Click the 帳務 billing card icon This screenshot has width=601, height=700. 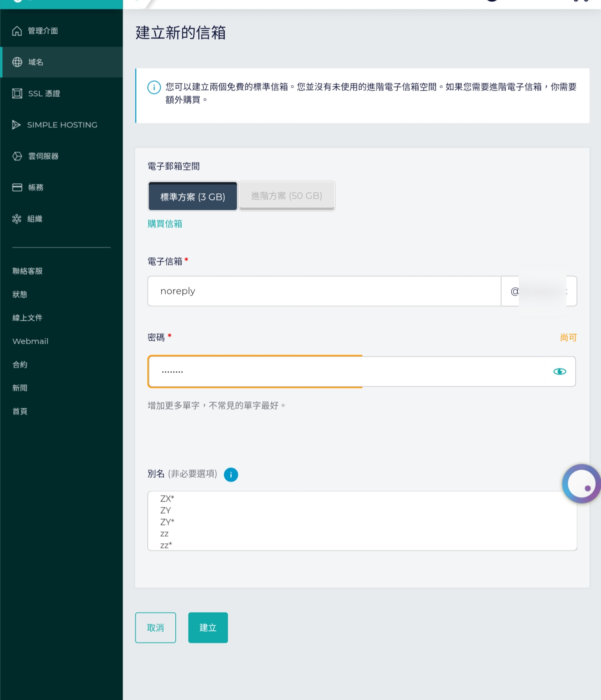17,188
